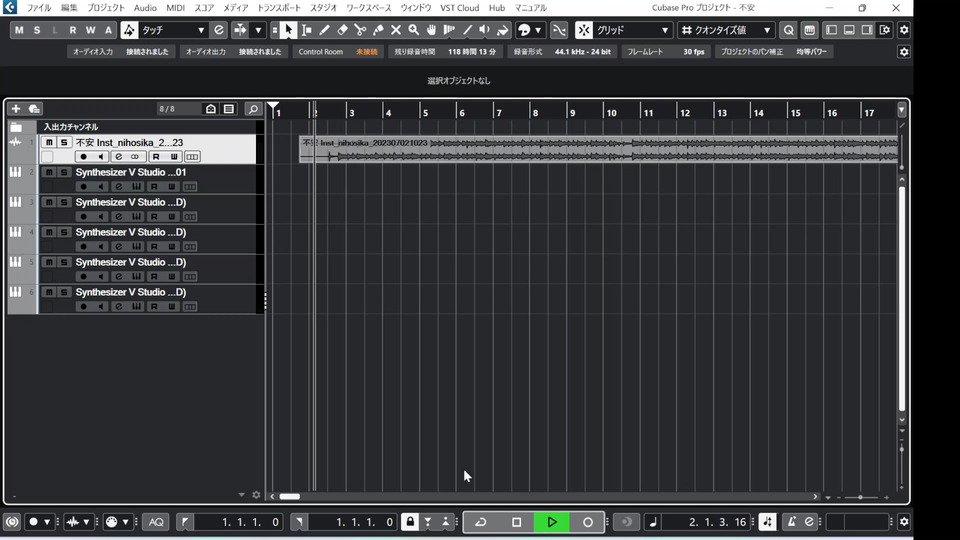Select the Play speaker tool
The image size is (960, 540).
[484, 30]
